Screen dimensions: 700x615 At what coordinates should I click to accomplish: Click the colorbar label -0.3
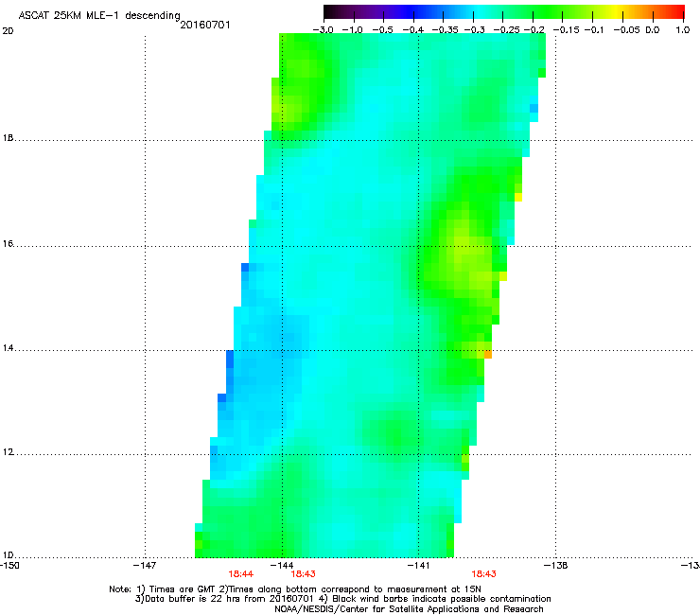[x=475, y=30]
